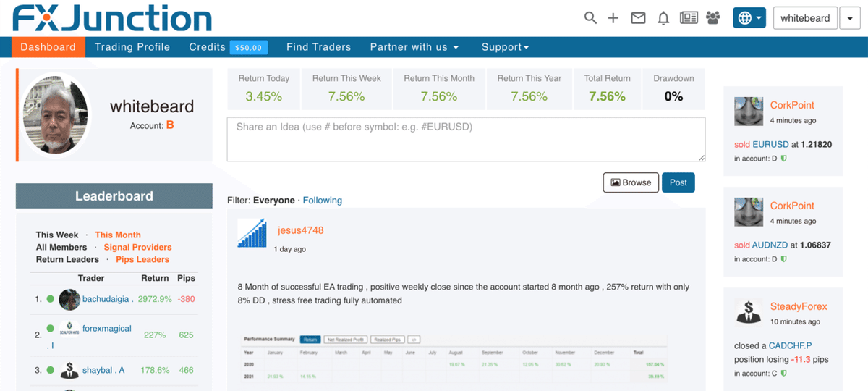Screen dimensions: 868x391
Task: Click SteadyForex's dollar-suit avatar
Action: [749, 311]
